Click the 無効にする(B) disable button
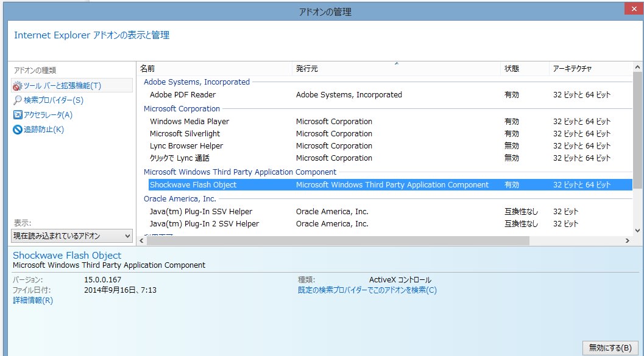644x356 pixels. 610,348
